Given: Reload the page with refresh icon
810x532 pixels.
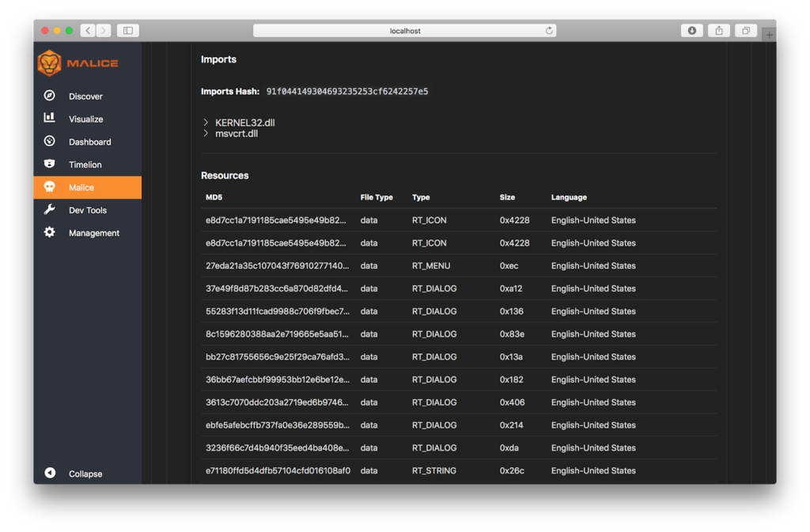Looking at the screenshot, I should pyautogui.click(x=549, y=31).
